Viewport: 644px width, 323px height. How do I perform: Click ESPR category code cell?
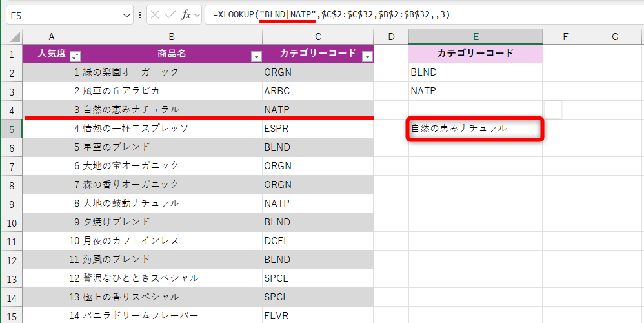point(318,129)
